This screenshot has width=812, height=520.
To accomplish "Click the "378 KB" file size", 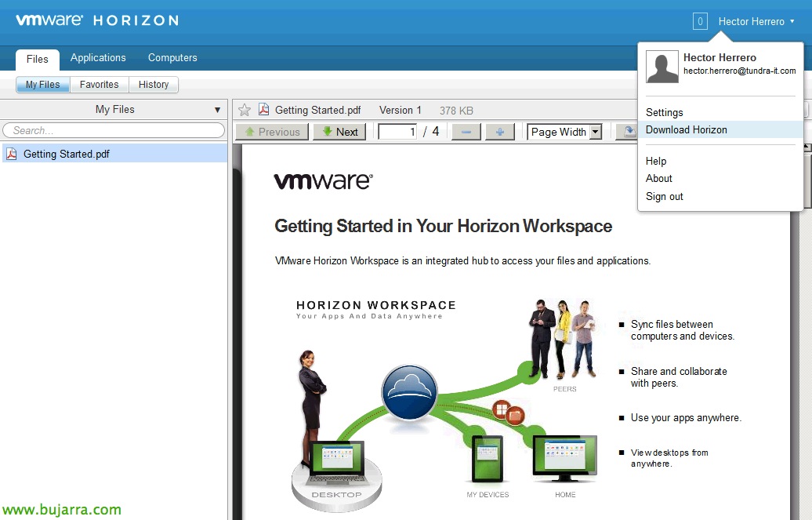I will point(456,111).
